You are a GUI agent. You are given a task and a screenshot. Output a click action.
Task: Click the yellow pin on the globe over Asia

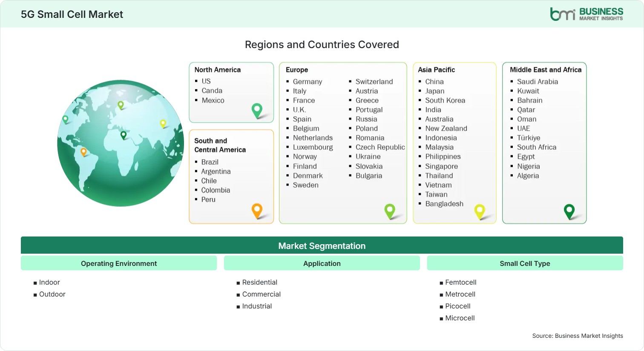[163, 124]
